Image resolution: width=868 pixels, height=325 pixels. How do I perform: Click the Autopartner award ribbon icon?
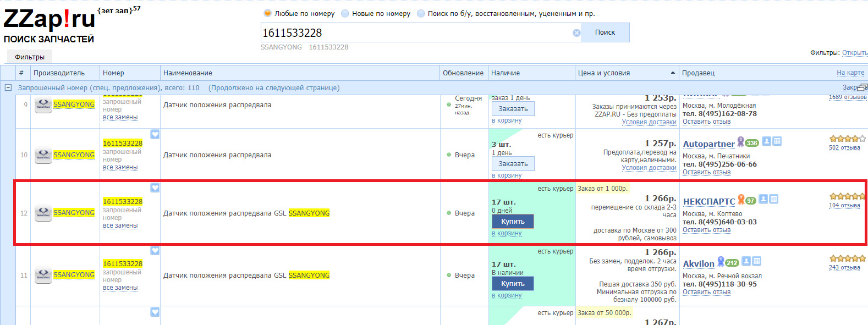(740, 142)
